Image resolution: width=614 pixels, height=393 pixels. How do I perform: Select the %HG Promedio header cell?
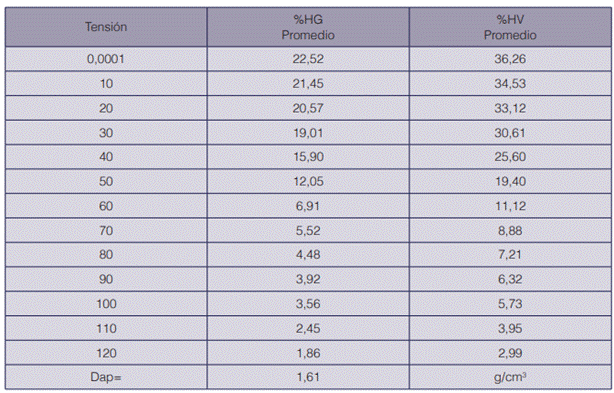tap(308, 27)
